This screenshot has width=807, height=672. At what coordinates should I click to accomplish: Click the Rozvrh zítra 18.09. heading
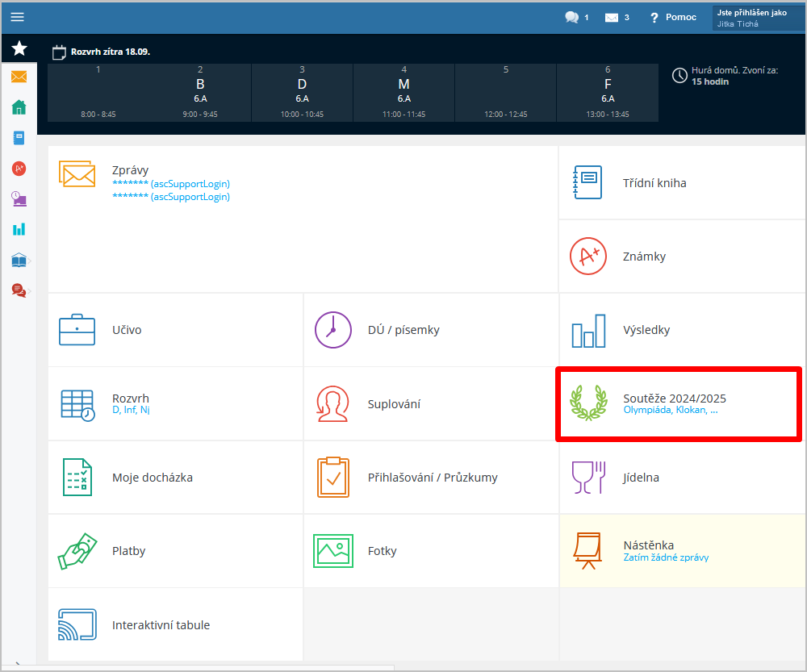(110, 52)
